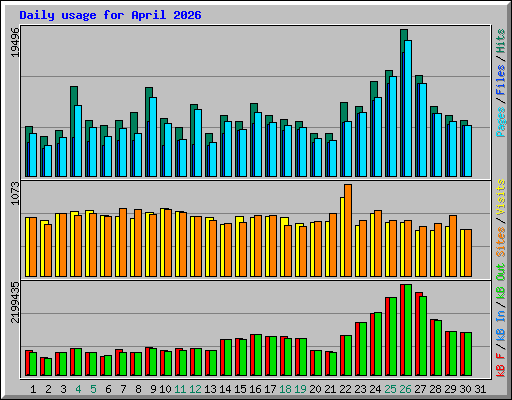Select day 22 on the x-axis

point(345,389)
